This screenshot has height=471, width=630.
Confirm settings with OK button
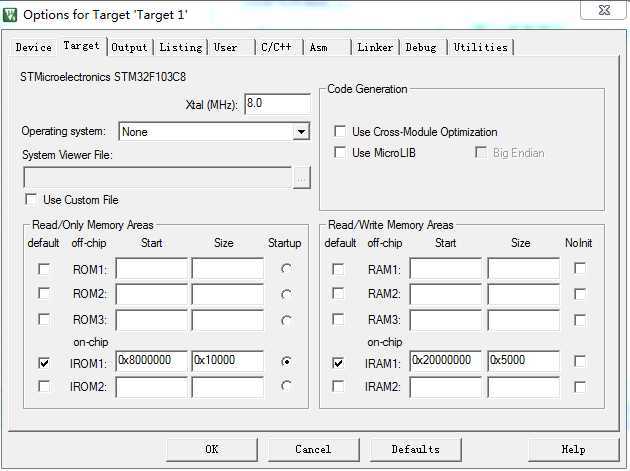click(x=212, y=449)
